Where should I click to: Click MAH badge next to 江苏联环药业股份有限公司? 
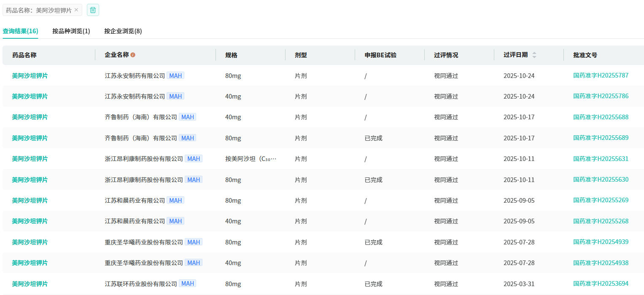[x=187, y=284]
